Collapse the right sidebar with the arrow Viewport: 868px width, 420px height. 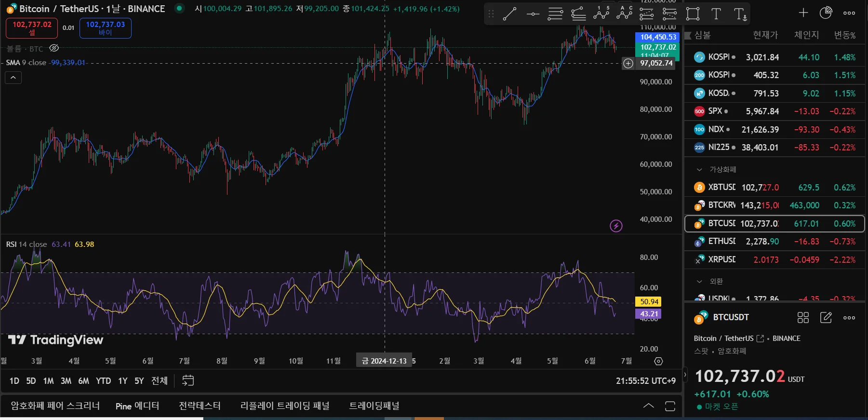coord(685,375)
